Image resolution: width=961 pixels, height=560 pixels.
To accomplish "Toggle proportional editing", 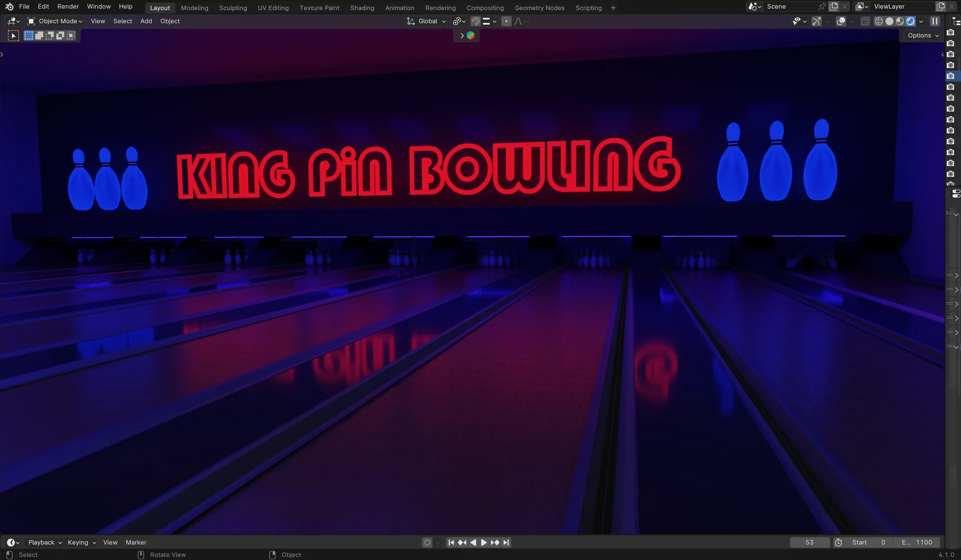I will coord(506,21).
